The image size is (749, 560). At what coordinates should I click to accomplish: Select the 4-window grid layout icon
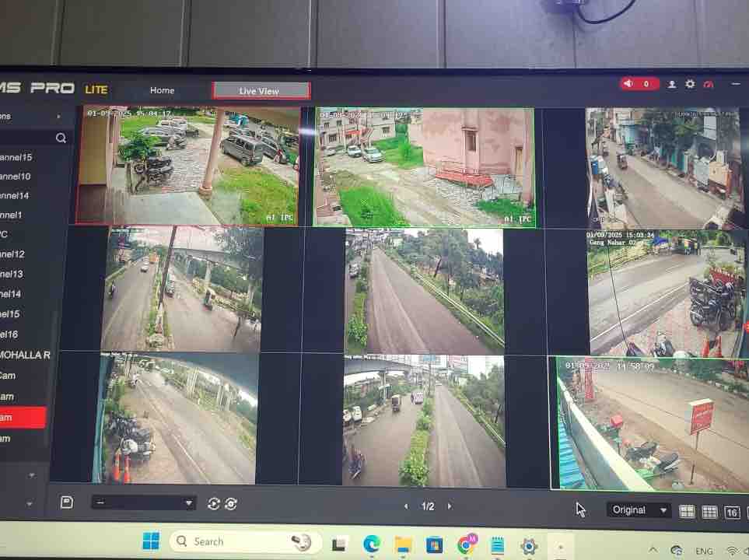(687, 511)
